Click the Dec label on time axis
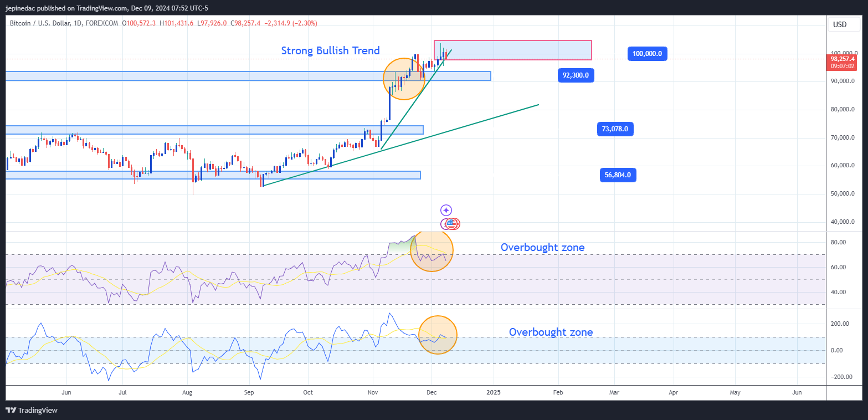The height and width of the screenshot is (420, 868). pos(432,392)
